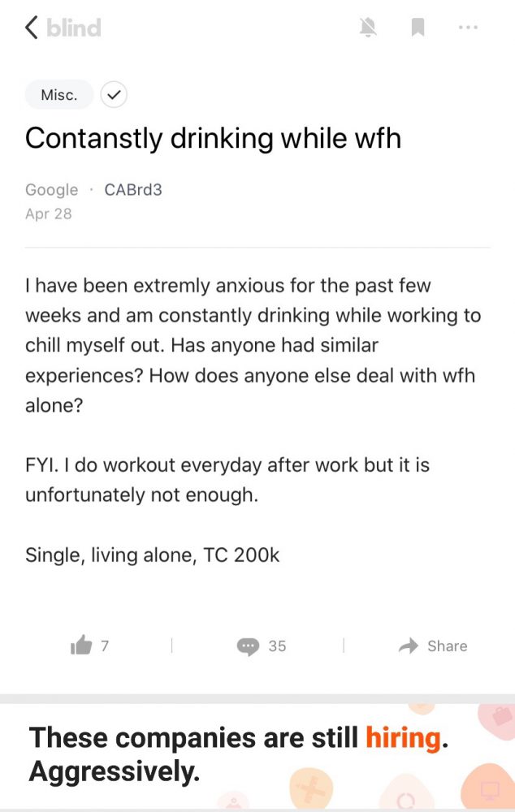Click the 35 comments count
The height and width of the screenshot is (812, 515).
click(277, 646)
